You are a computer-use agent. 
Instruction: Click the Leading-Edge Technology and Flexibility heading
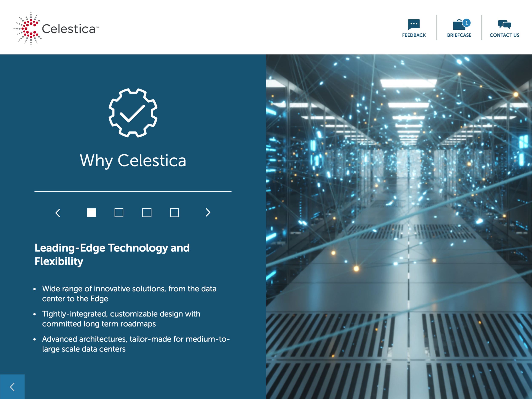(112, 254)
